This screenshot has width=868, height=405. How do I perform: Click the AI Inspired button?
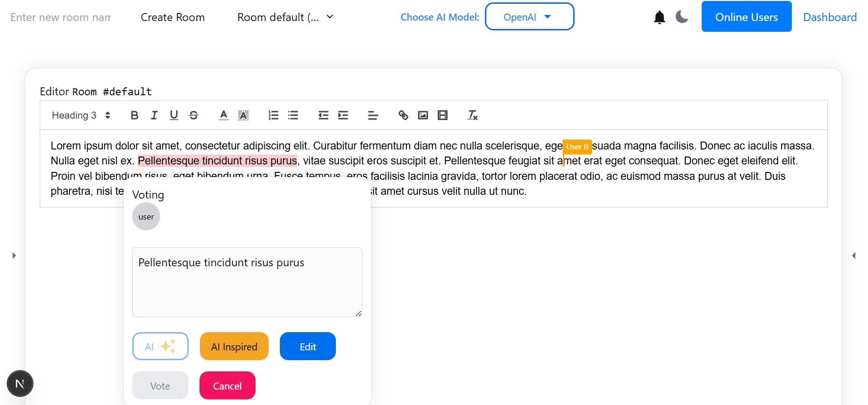(234, 346)
